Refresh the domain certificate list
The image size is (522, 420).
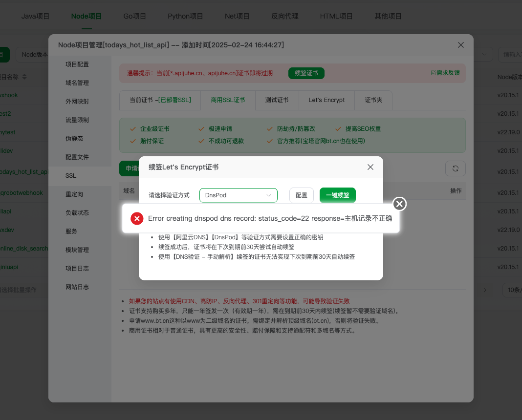[x=455, y=168]
